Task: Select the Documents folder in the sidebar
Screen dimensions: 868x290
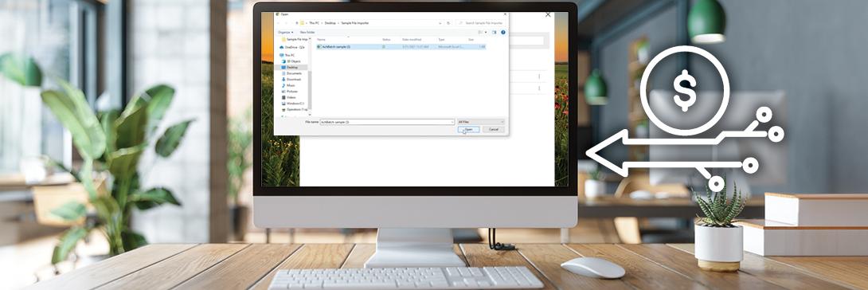Action: pos(291,73)
